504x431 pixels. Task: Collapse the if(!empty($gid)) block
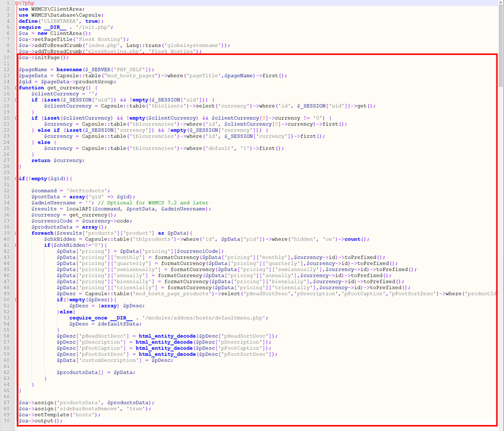[16, 178]
